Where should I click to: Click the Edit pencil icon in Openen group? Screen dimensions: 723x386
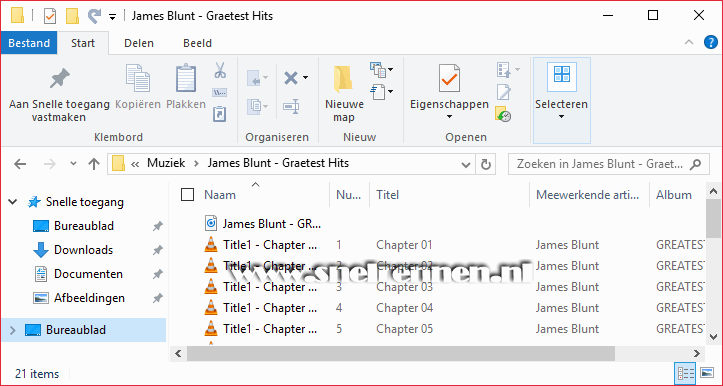(504, 92)
